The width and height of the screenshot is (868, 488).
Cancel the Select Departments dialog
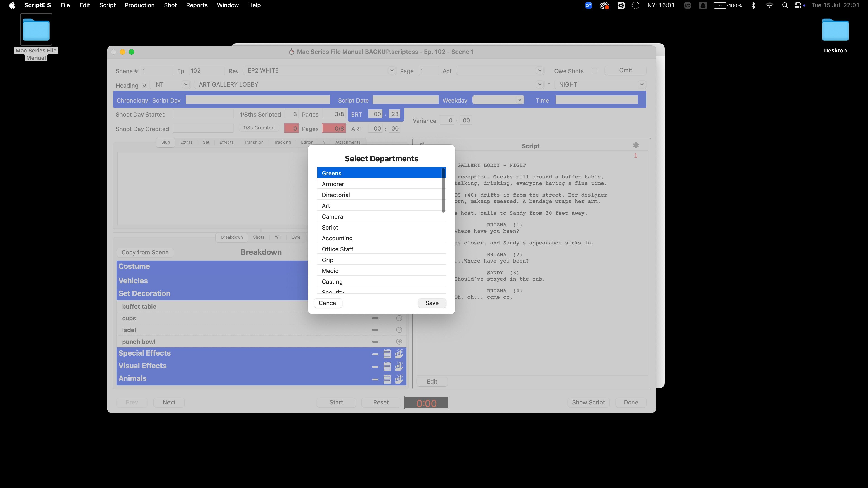coord(328,303)
